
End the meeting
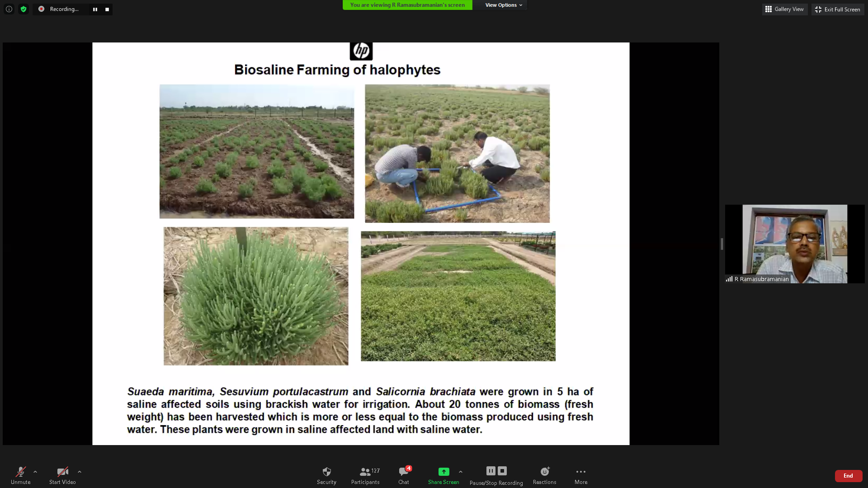click(x=848, y=476)
